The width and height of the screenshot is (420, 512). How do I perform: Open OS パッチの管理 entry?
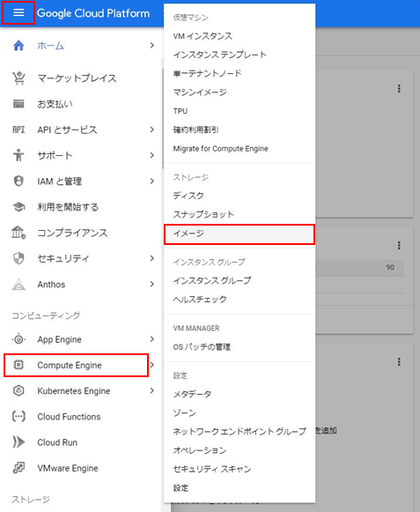239,347
